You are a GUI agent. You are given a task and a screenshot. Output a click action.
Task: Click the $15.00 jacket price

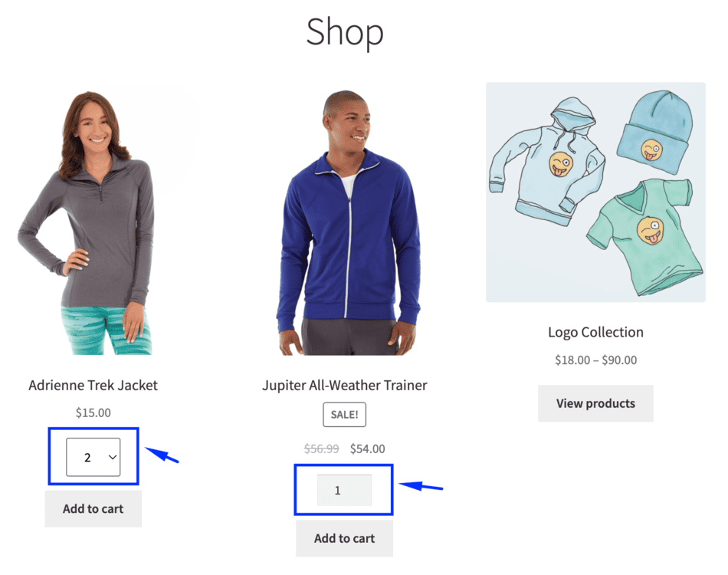[93, 412]
